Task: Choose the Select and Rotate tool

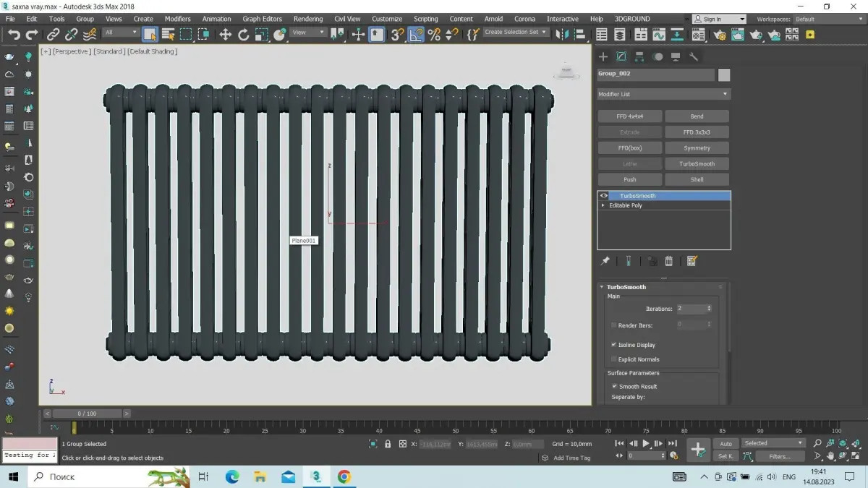Action: point(243,34)
